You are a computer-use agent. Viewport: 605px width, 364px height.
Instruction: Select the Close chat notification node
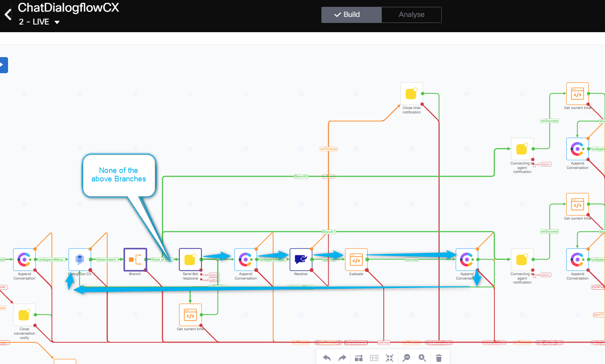[412, 93]
